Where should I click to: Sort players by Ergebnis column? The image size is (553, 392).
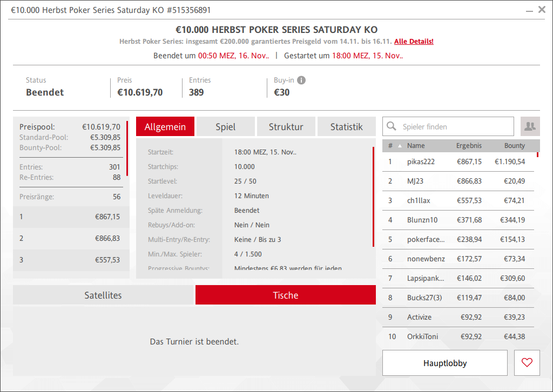[469, 146]
